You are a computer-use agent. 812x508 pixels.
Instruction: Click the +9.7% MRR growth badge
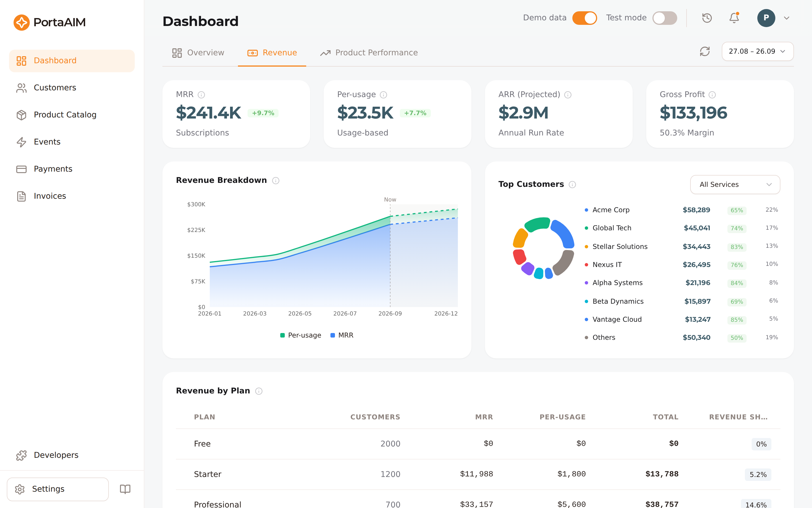point(263,113)
